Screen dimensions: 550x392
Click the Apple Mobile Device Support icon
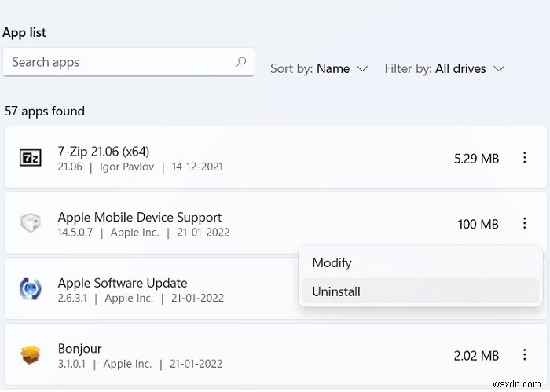click(x=30, y=224)
